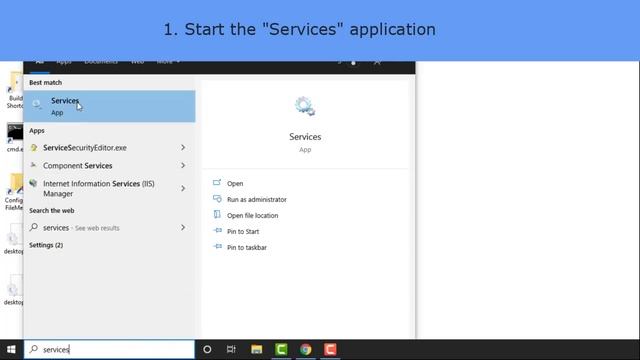Click the taskbar search box containing services
Screen dimensions: 640x360
point(109,349)
